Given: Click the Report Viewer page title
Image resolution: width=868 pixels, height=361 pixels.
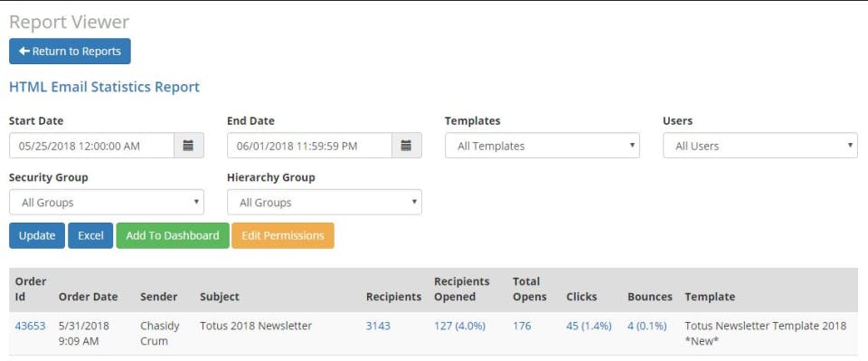Looking at the screenshot, I should 70,22.
